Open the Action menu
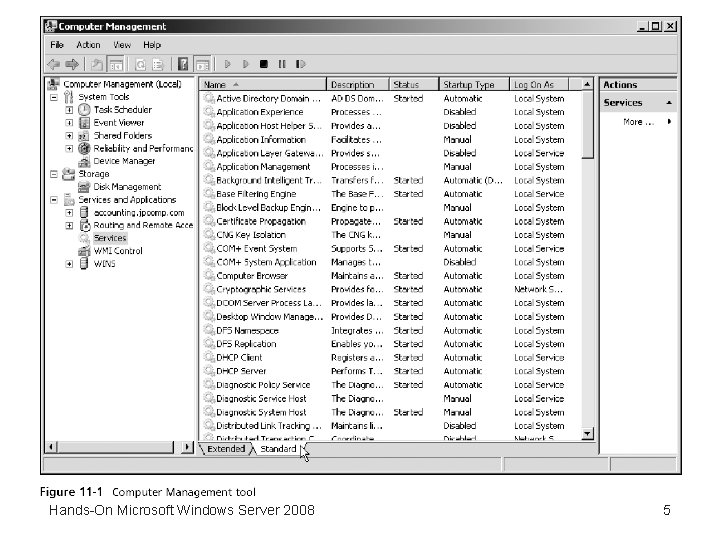 tap(88, 45)
